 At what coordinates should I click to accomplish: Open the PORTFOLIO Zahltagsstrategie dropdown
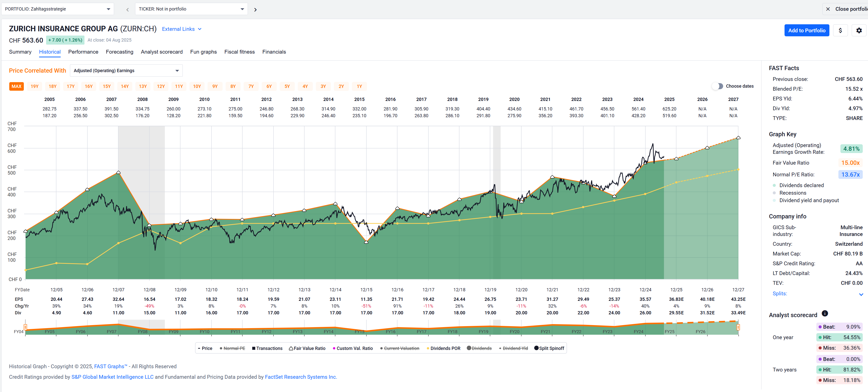click(x=58, y=9)
